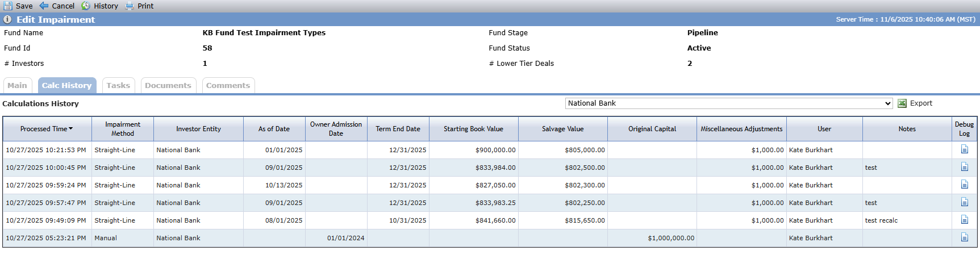Click the $900,000.00 starting book value

(495, 150)
